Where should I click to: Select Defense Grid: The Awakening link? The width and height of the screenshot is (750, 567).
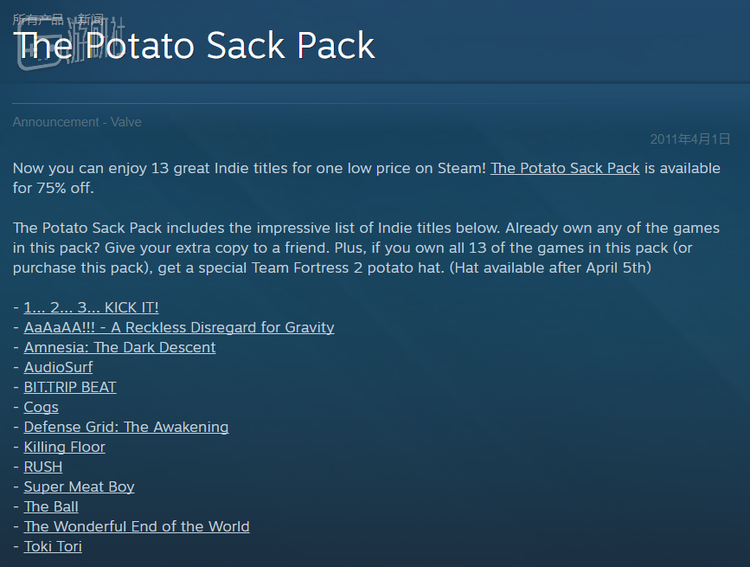click(126, 427)
